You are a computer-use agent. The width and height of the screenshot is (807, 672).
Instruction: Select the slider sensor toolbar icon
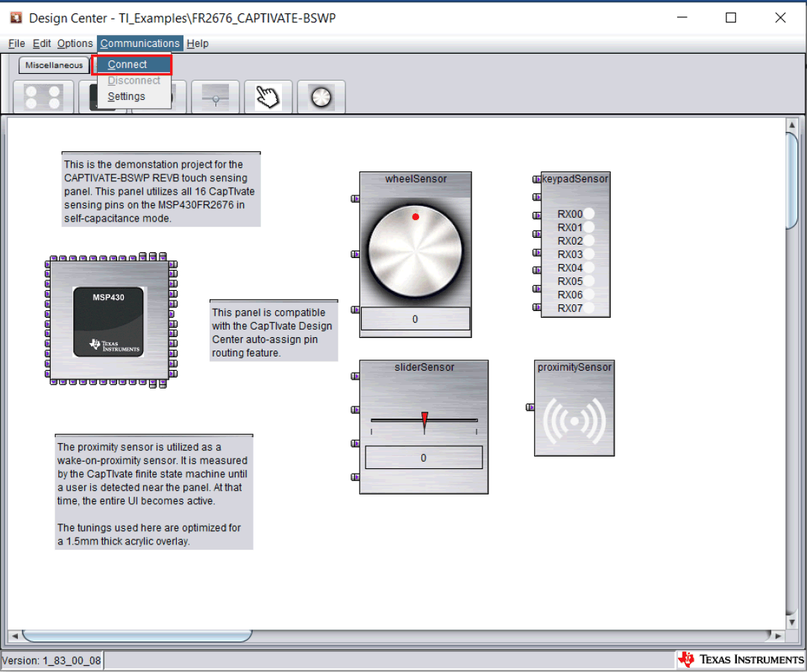tap(215, 97)
